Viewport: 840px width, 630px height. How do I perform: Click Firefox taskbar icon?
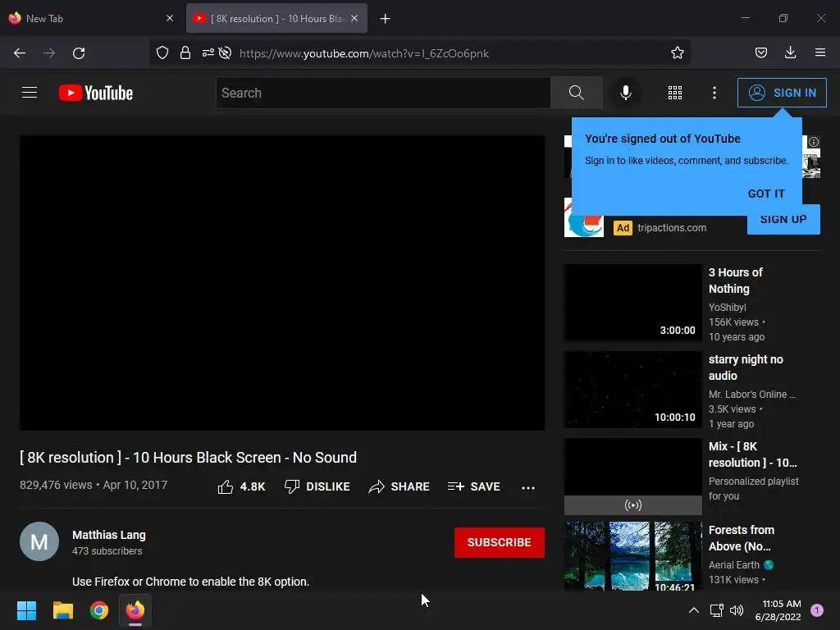pyautogui.click(x=135, y=610)
